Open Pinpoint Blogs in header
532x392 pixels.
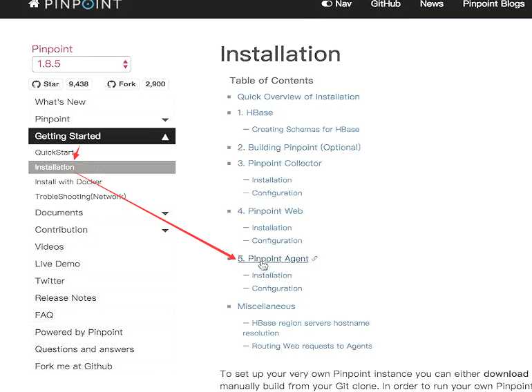point(494,3)
